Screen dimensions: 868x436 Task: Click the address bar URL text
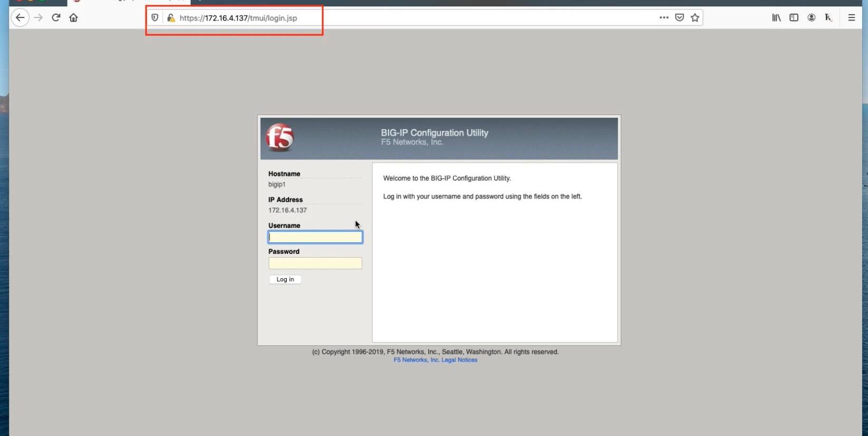point(238,18)
